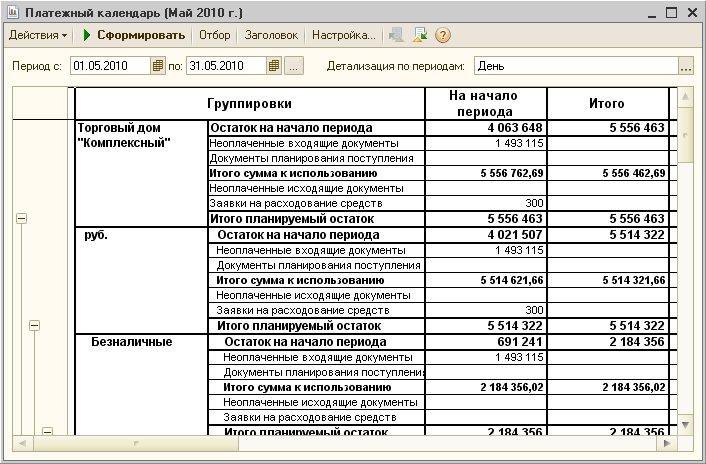Select the руб. grouping cell
The height and width of the screenshot is (464, 706).
coord(141,280)
